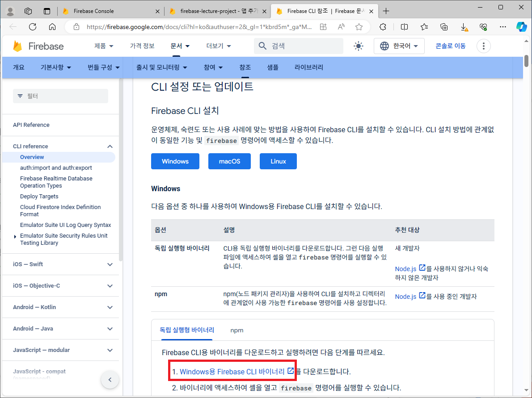Screen dimensions: 532x398
Task: Expand Emulator Suite Security Rules Unit Testing Library
Action: point(15,237)
